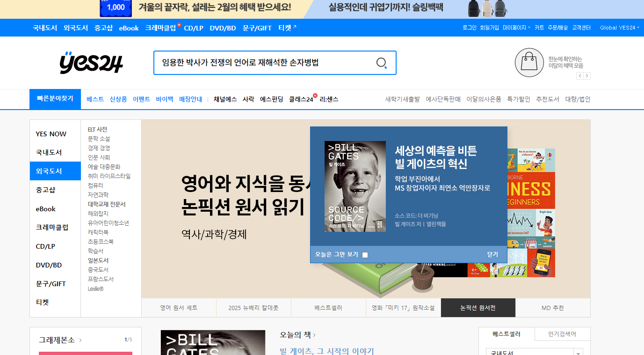Show previous promo with left arrow
The width and height of the screenshot is (644, 355).
pos(580,76)
